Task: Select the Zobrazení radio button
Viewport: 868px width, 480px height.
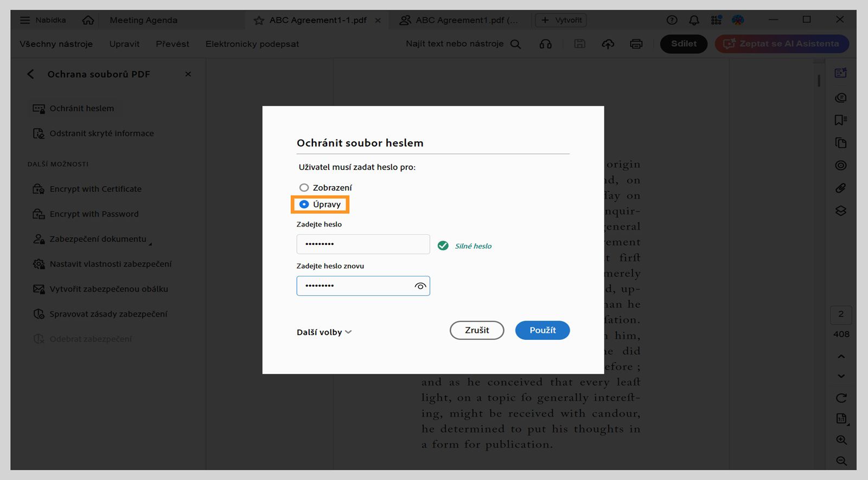Action: pyautogui.click(x=304, y=188)
